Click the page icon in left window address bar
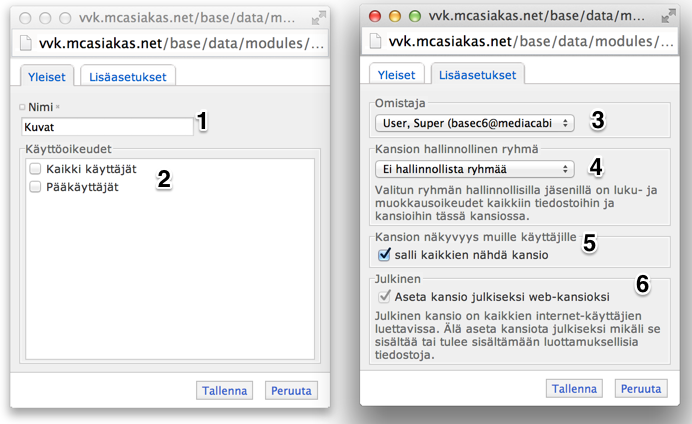 tap(26, 43)
